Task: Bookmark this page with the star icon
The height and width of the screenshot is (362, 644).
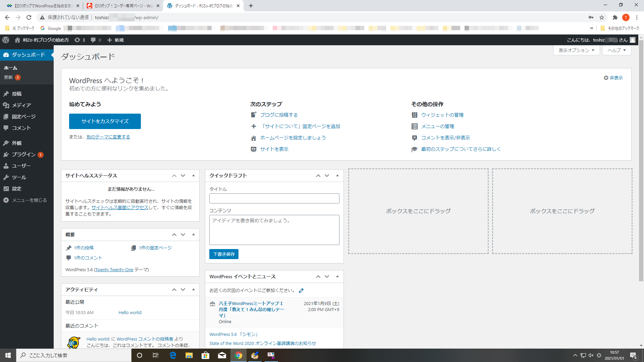Action: coord(602,17)
